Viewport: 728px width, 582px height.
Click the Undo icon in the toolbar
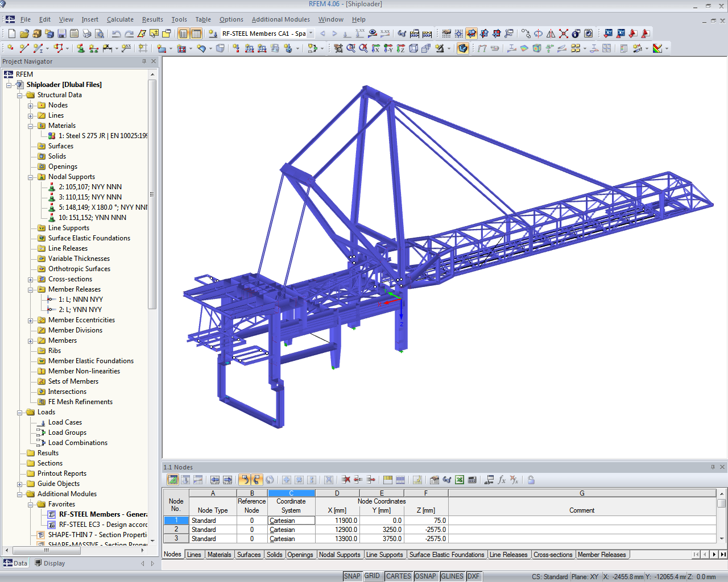[115, 34]
